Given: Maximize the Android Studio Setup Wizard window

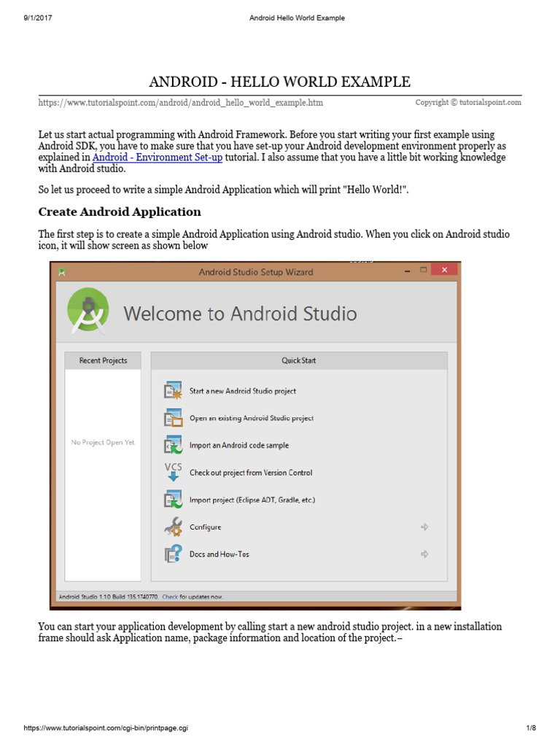Looking at the screenshot, I should [x=423, y=270].
